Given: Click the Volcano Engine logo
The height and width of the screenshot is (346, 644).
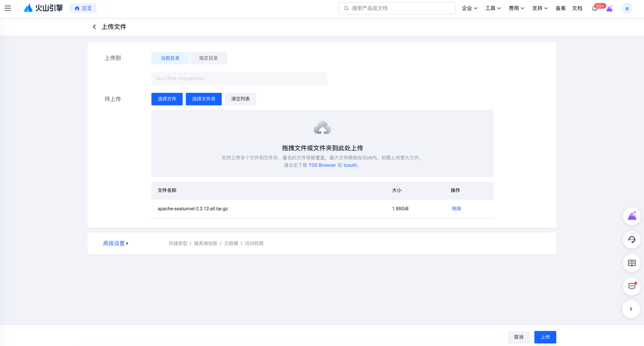Looking at the screenshot, I should pos(43,8).
